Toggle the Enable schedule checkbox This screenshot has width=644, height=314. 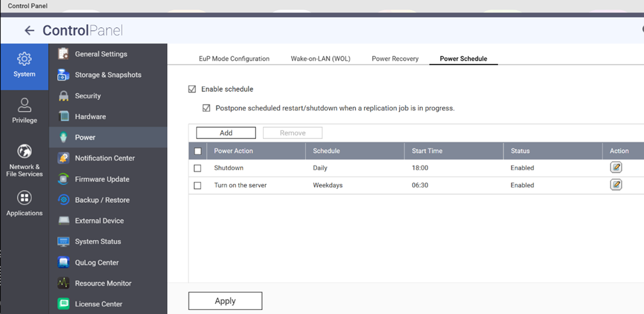tap(192, 89)
